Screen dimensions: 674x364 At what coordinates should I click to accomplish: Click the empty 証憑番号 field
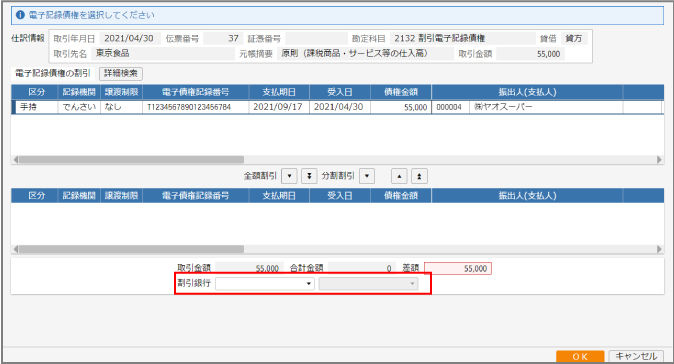pyautogui.click(x=316, y=38)
